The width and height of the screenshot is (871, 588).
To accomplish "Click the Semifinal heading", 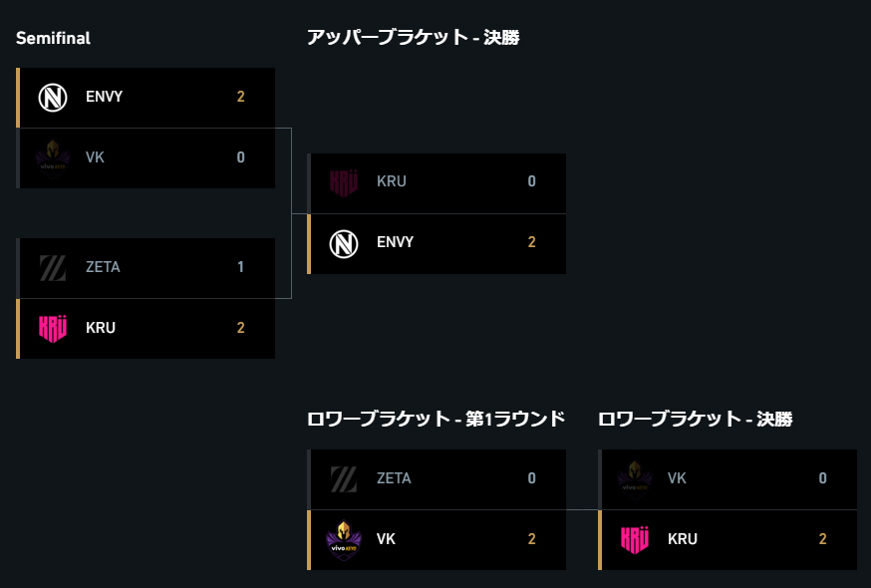I will [54, 38].
